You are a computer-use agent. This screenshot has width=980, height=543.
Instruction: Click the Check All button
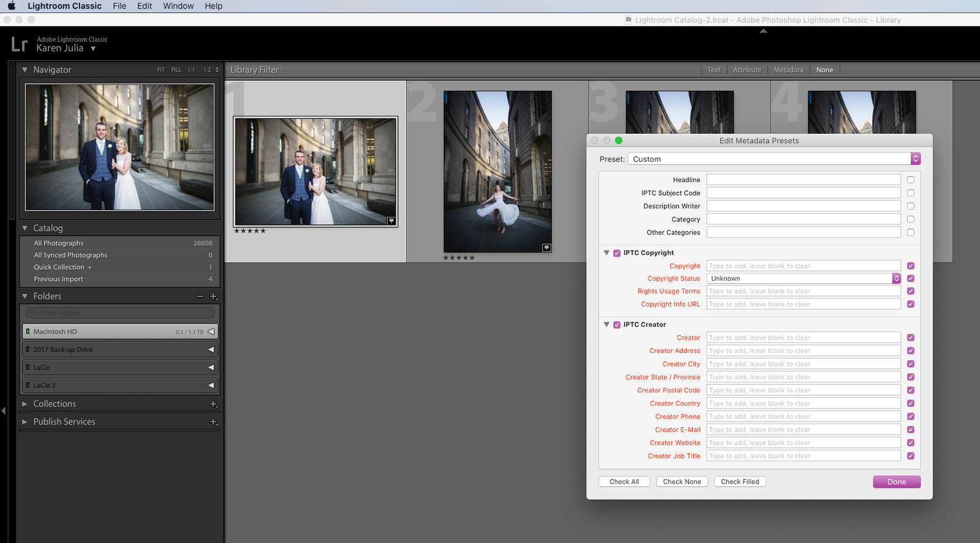click(624, 482)
